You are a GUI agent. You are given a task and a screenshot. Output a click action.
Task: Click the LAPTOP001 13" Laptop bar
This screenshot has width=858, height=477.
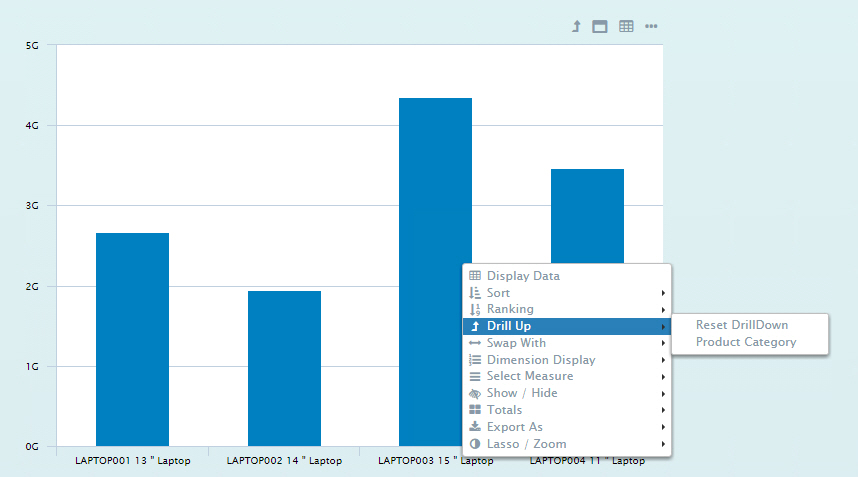coord(132,340)
